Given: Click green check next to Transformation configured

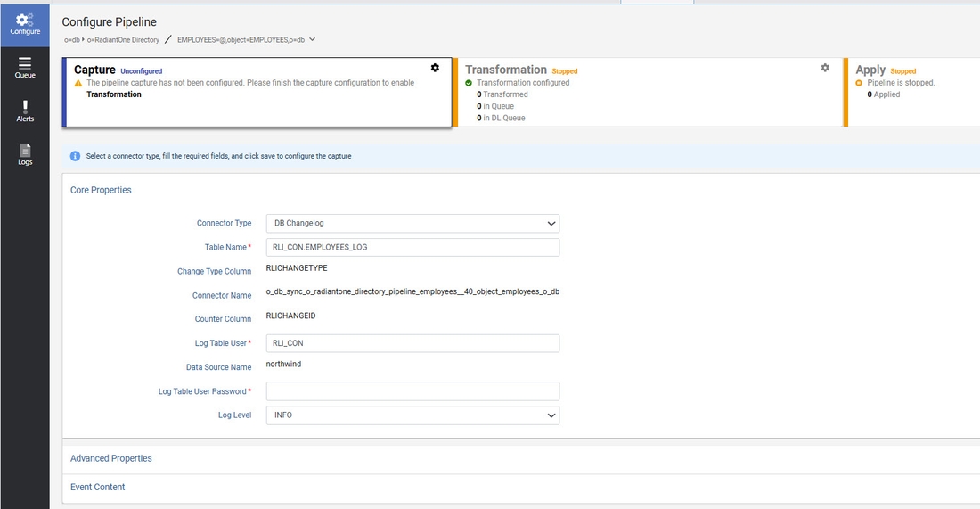Looking at the screenshot, I should tap(469, 83).
